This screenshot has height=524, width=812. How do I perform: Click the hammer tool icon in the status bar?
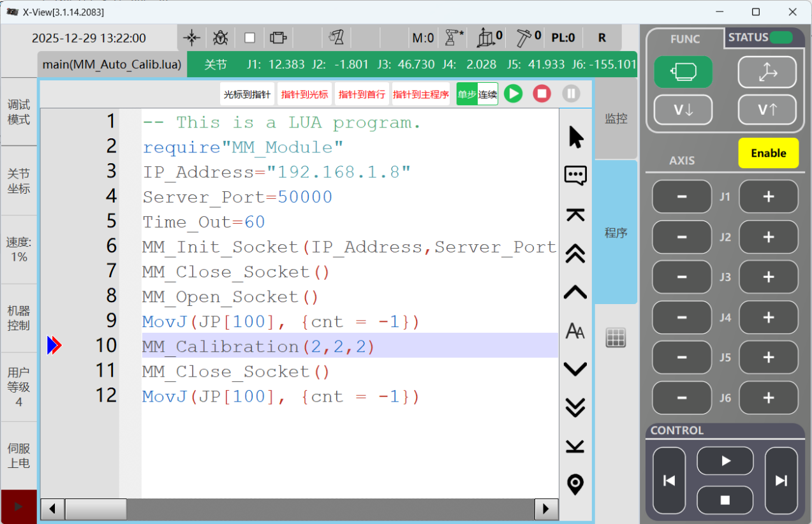point(523,37)
